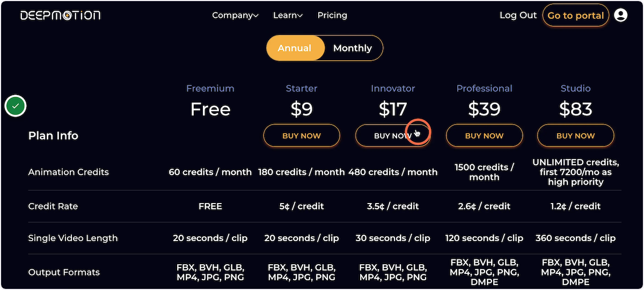Click Go to portal button
The height and width of the screenshot is (290, 644).
coord(576,15)
